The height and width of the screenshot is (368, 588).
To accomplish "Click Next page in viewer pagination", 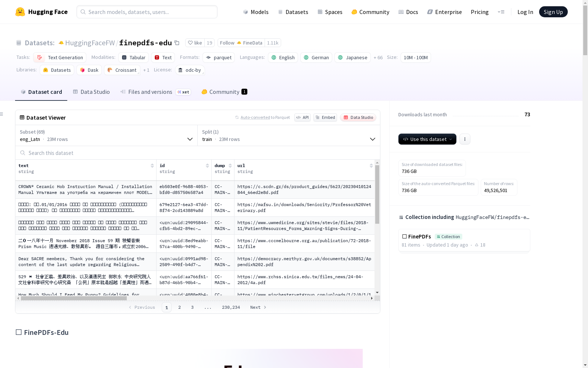I will (x=258, y=307).
